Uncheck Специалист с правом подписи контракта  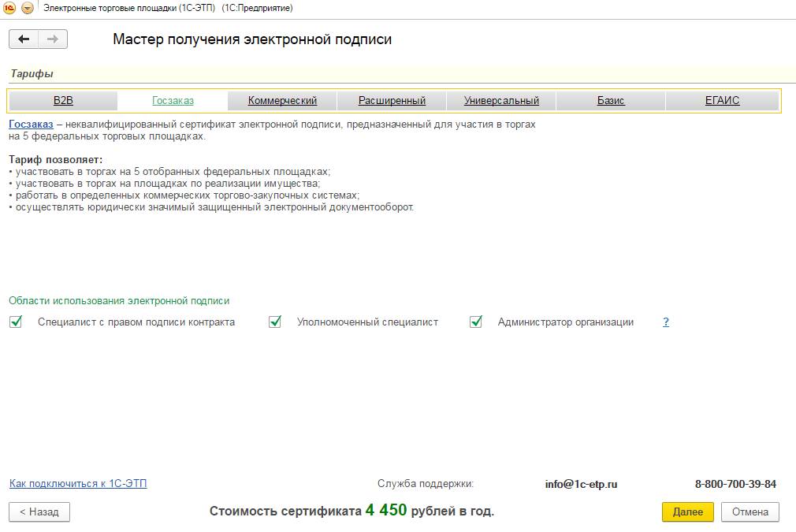[x=16, y=322]
